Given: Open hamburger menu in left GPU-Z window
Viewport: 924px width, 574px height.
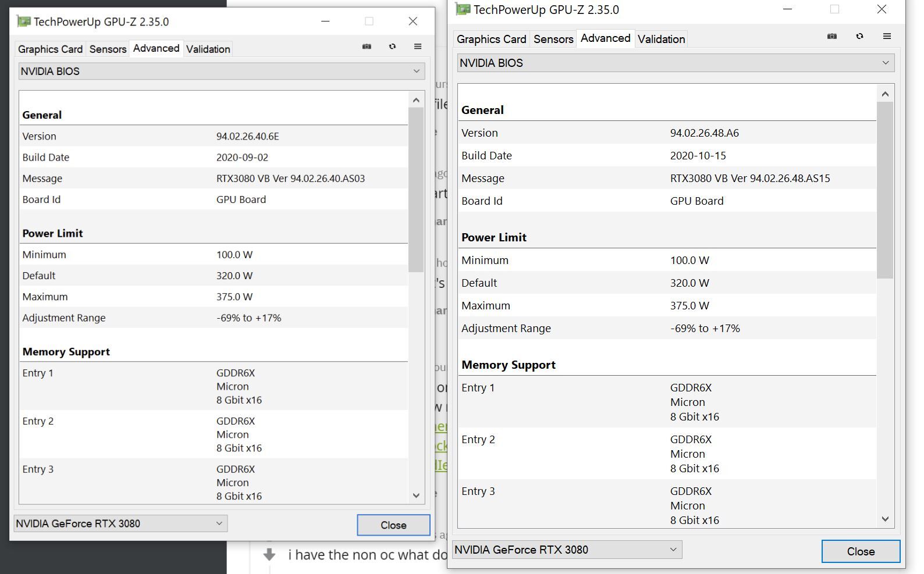Looking at the screenshot, I should tap(418, 47).
